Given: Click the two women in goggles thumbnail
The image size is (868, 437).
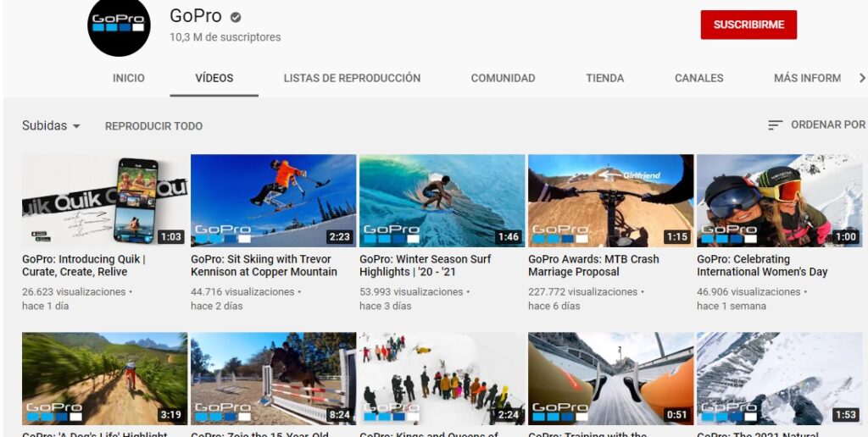Looking at the screenshot, I should pyautogui.click(x=780, y=200).
